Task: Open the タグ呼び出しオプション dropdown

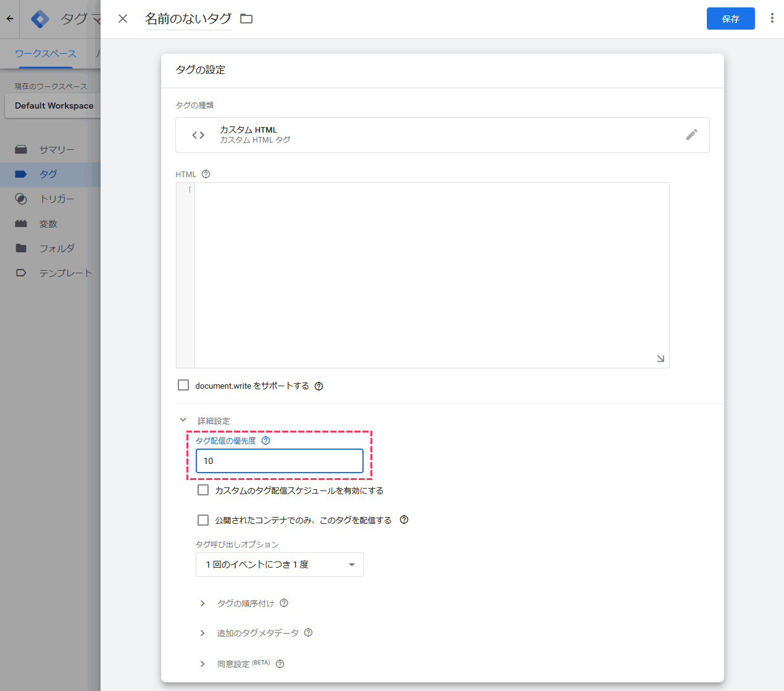Action: (x=279, y=565)
